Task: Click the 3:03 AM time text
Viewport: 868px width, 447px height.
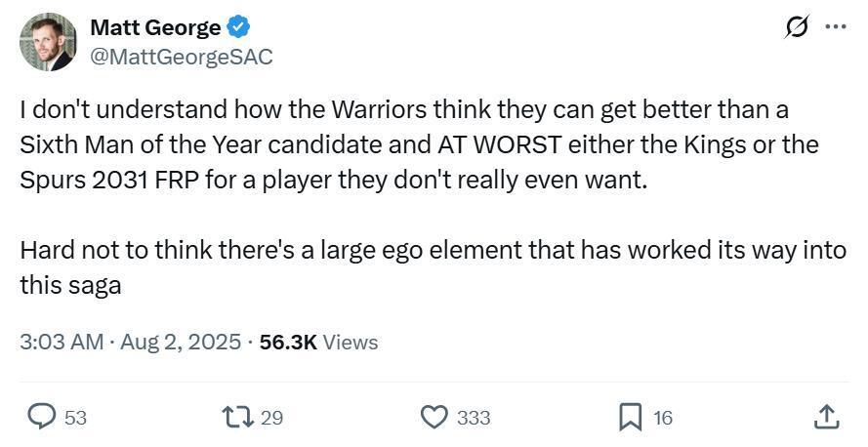Action: point(61,343)
